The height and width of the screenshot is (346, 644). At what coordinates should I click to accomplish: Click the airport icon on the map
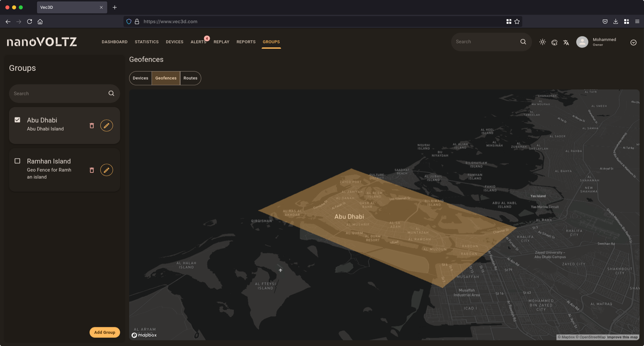[x=280, y=270]
